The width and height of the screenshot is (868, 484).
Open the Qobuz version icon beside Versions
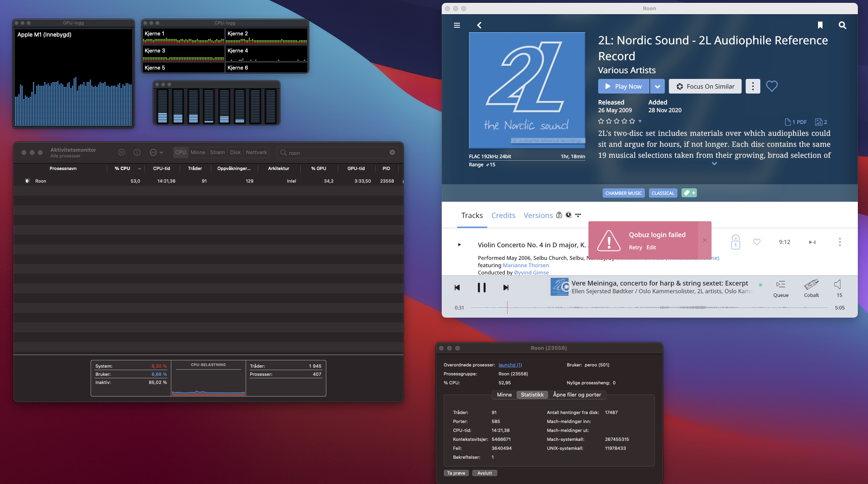[569, 215]
